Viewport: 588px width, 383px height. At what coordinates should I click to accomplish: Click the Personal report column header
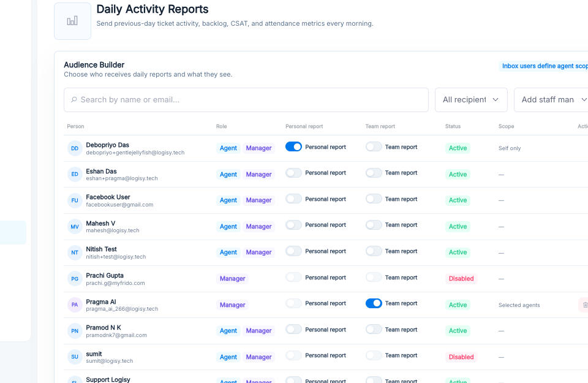click(x=304, y=126)
